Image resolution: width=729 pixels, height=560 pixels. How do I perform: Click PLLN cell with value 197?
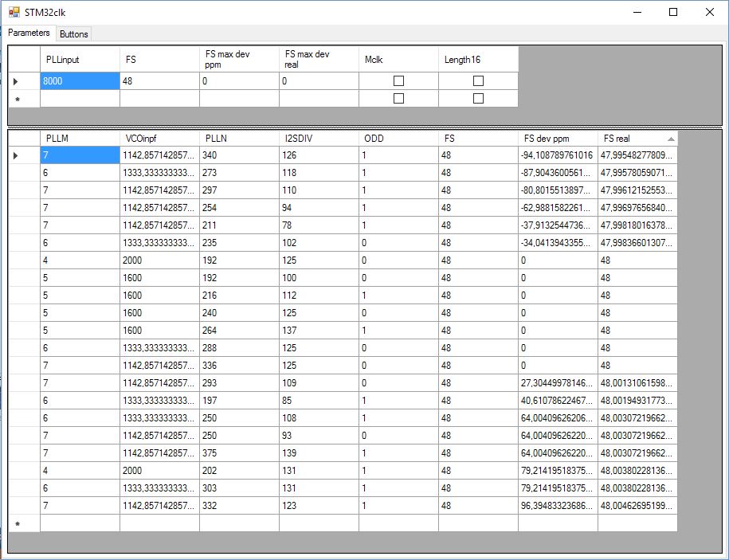click(239, 401)
